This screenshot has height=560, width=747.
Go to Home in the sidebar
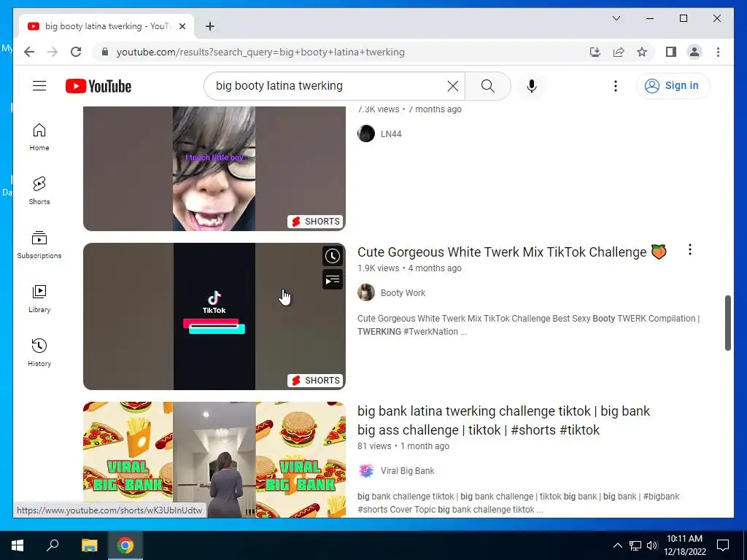point(39,137)
